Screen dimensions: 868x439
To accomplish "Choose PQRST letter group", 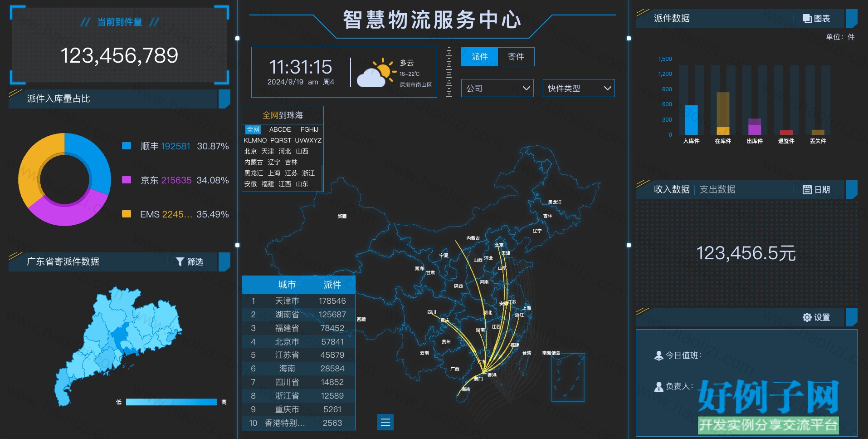I will (x=281, y=141).
